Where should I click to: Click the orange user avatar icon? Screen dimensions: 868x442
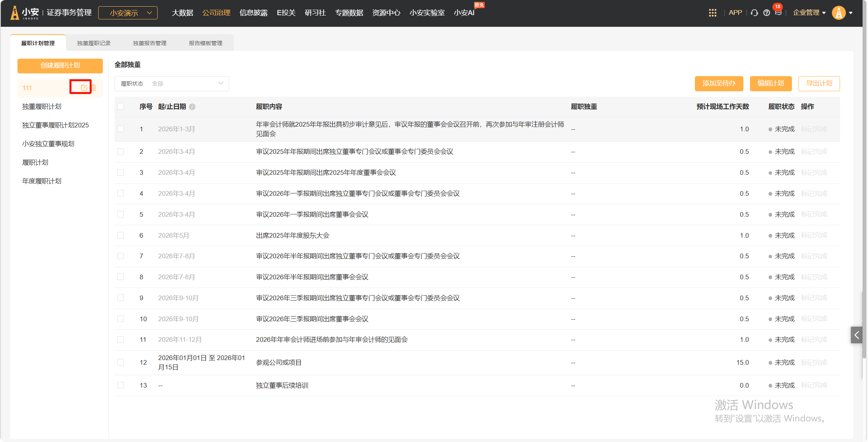[838, 13]
